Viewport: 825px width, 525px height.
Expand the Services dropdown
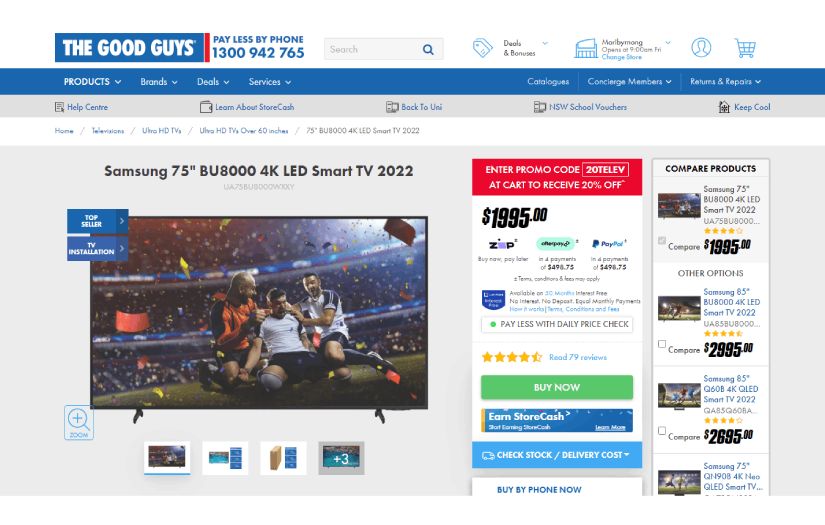point(270,82)
